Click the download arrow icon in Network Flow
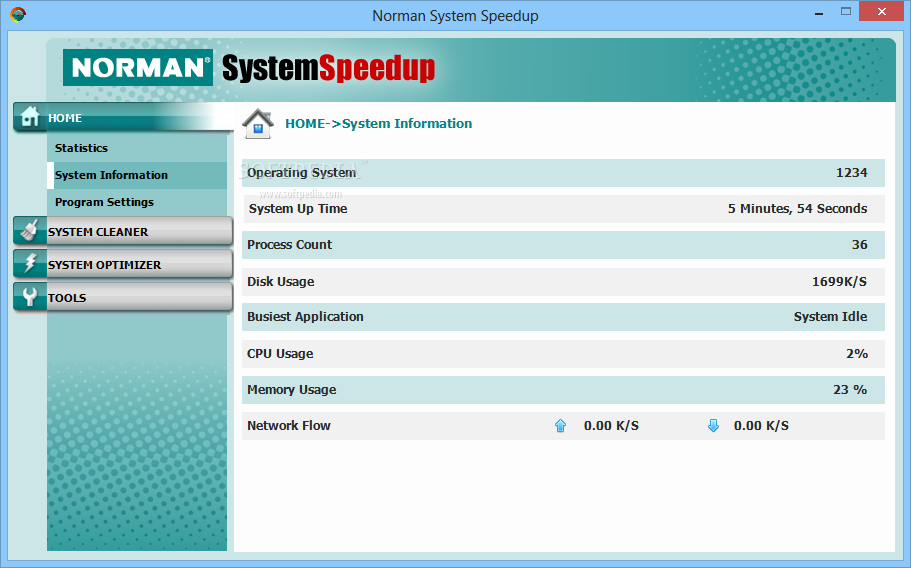 click(713, 426)
